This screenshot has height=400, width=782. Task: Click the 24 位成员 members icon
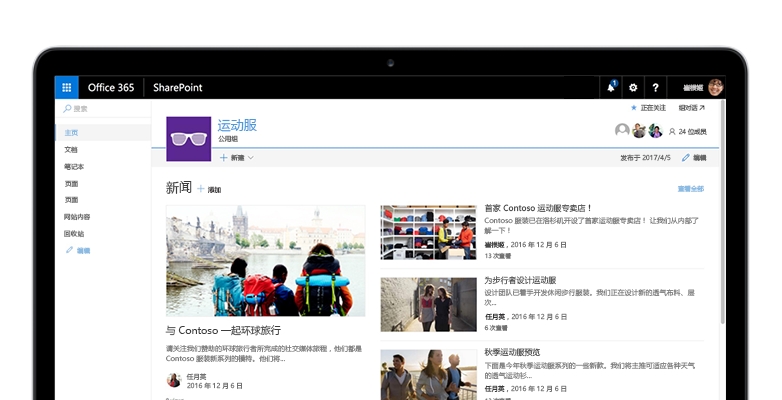click(x=671, y=131)
